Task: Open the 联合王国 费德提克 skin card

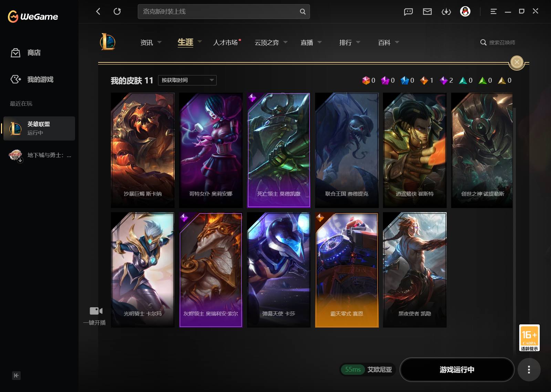Action: [x=347, y=150]
